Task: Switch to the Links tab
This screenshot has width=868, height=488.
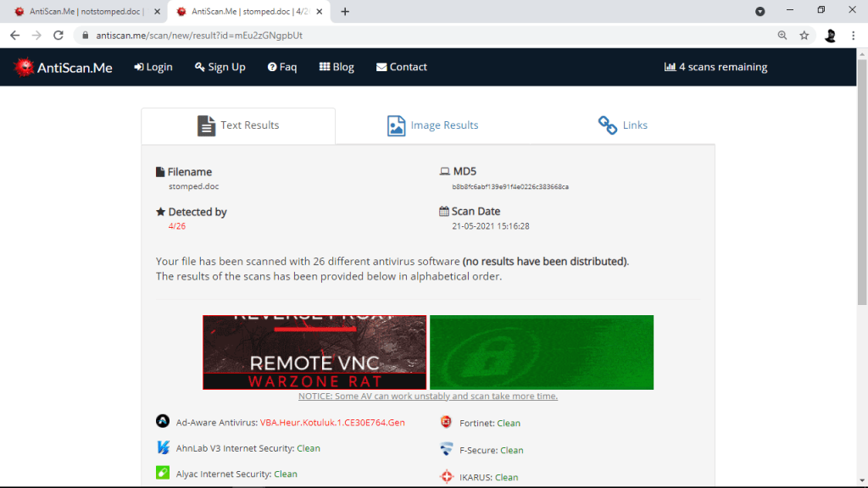Action: (x=623, y=125)
